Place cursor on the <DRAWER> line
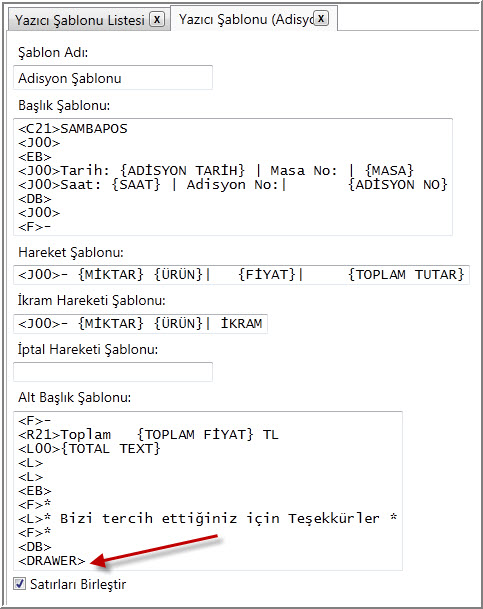 pos(52,561)
